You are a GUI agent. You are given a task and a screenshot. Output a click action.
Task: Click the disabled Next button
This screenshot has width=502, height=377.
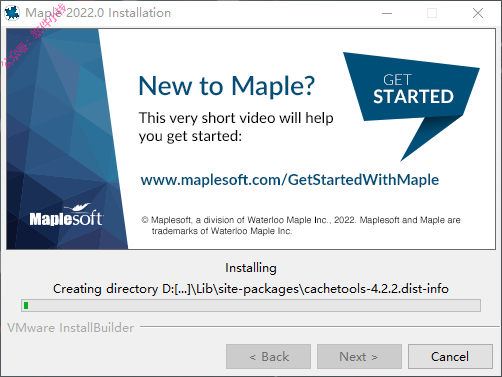[x=359, y=357]
